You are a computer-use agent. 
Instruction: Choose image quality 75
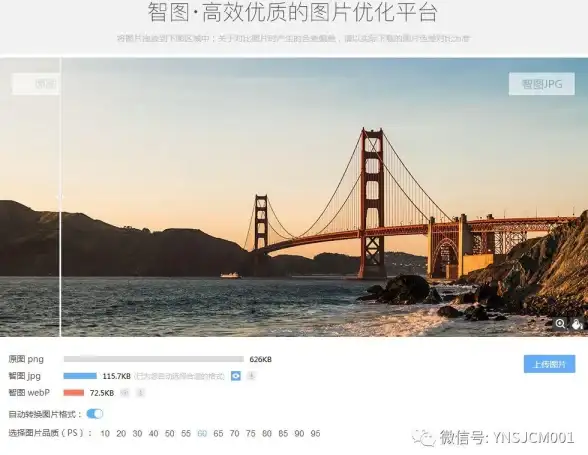coord(250,434)
